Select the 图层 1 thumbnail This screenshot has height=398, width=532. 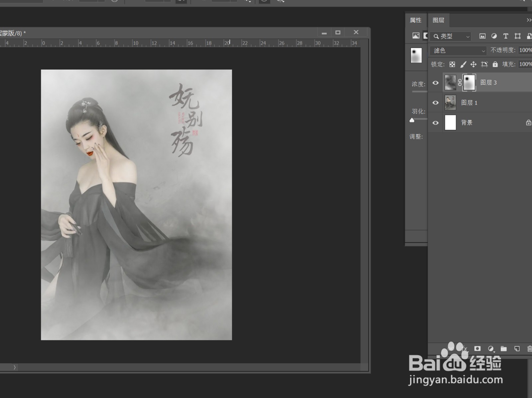[450, 102]
